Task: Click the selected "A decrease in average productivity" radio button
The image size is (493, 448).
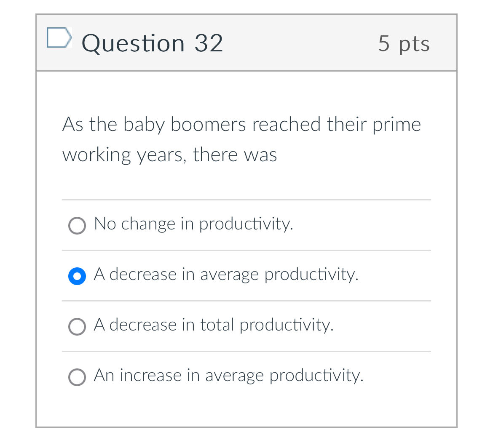Action: pyautogui.click(x=77, y=276)
